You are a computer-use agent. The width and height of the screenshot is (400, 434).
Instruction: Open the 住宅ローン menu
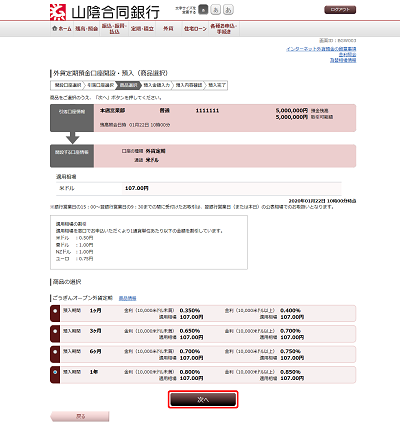pyautogui.click(x=195, y=29)
